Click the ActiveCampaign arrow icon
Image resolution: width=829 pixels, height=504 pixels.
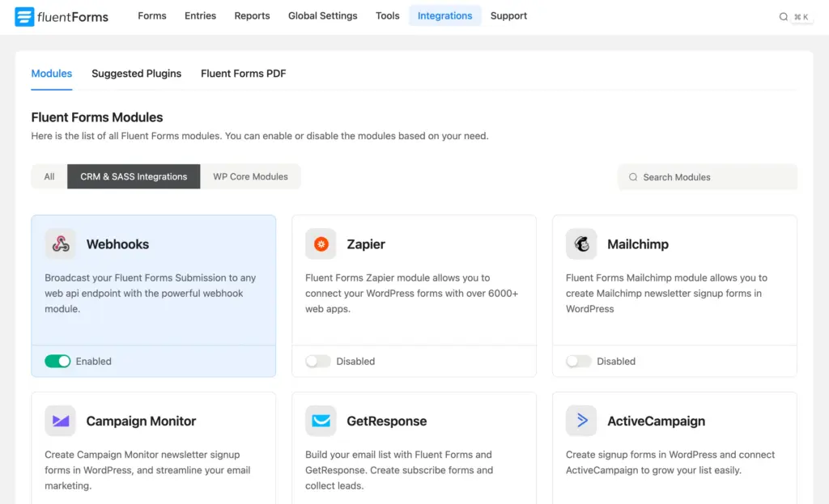click(581, 421)
